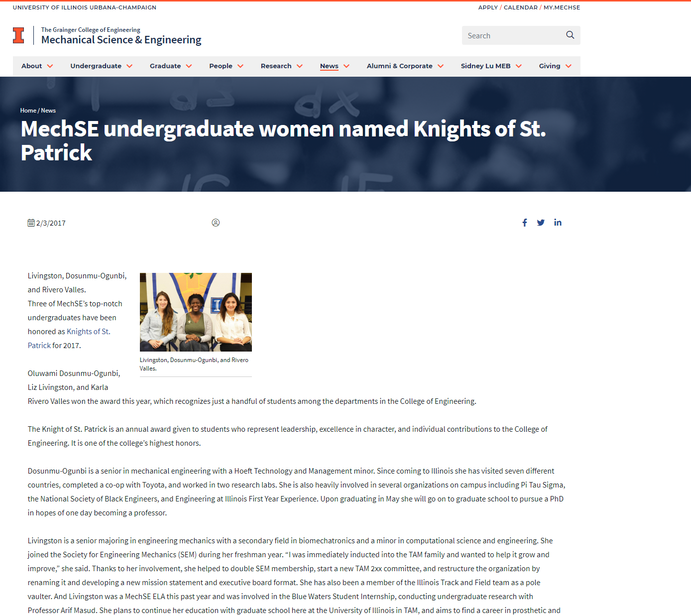Open the Undergraduate nav item
This screenshot has width=691, height=616.
tap(96, 66)
